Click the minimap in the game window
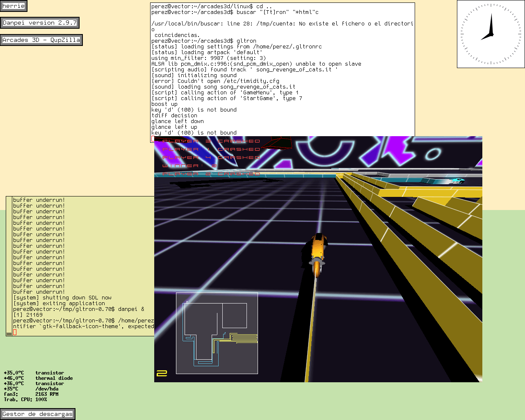 pyautogui.click(x=217, y=333)
